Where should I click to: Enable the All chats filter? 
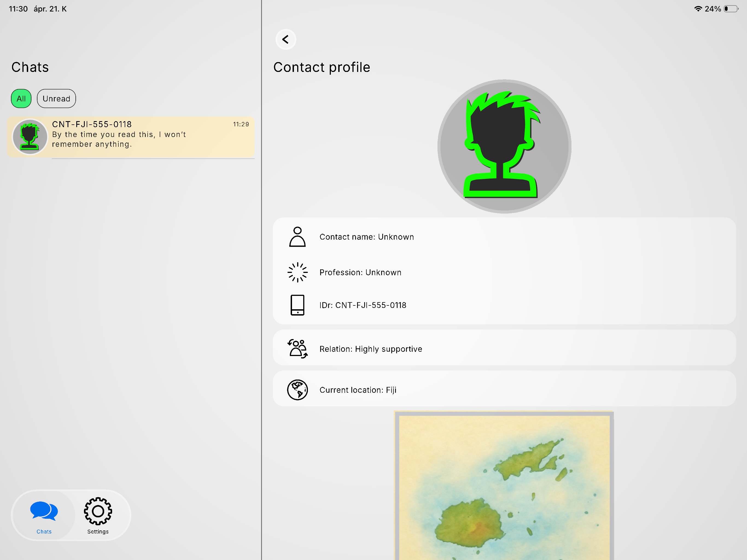[x=21, y=98]
